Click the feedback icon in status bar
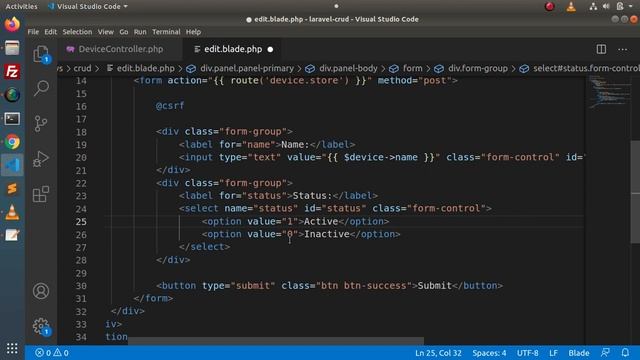The width and height of the screenshot is (640, 360). 605,353
